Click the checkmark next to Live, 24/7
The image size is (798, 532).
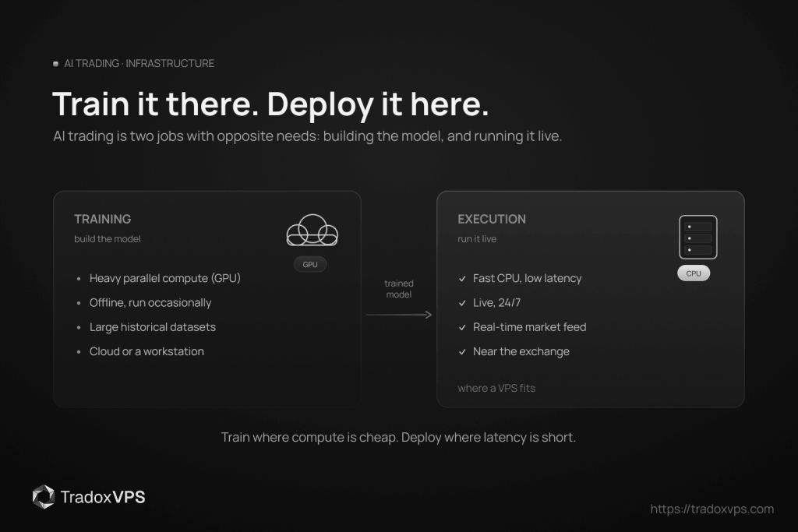(462, 303)
